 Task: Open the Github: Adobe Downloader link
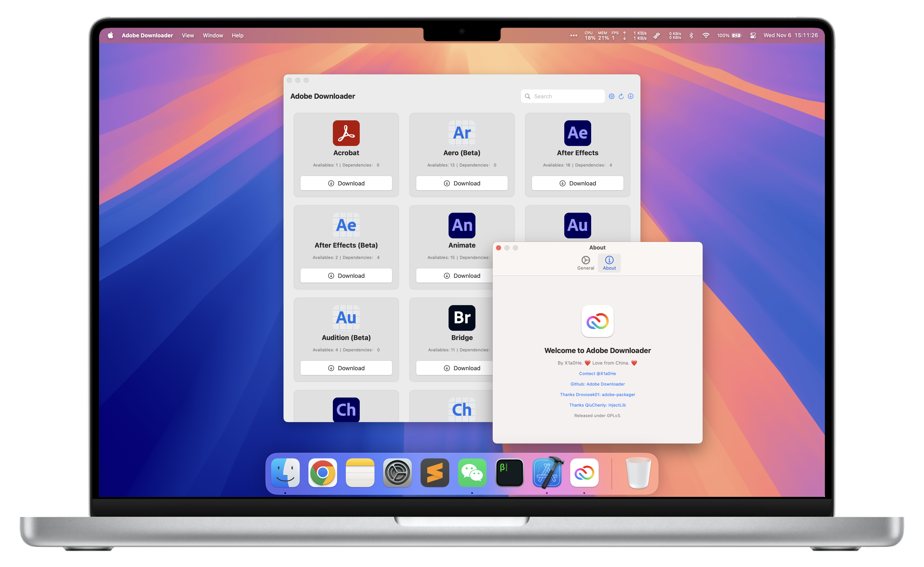597,384
